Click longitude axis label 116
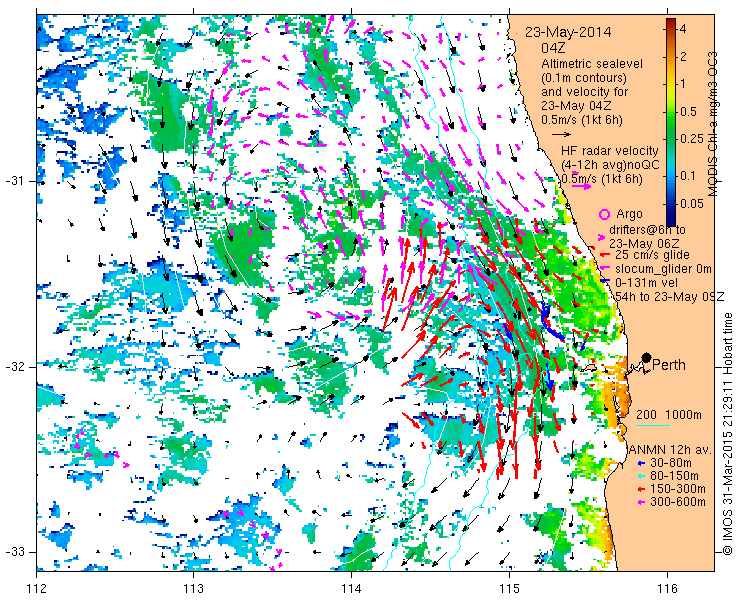740x600 pixels. pyautogui.click(x=667, y=589)
